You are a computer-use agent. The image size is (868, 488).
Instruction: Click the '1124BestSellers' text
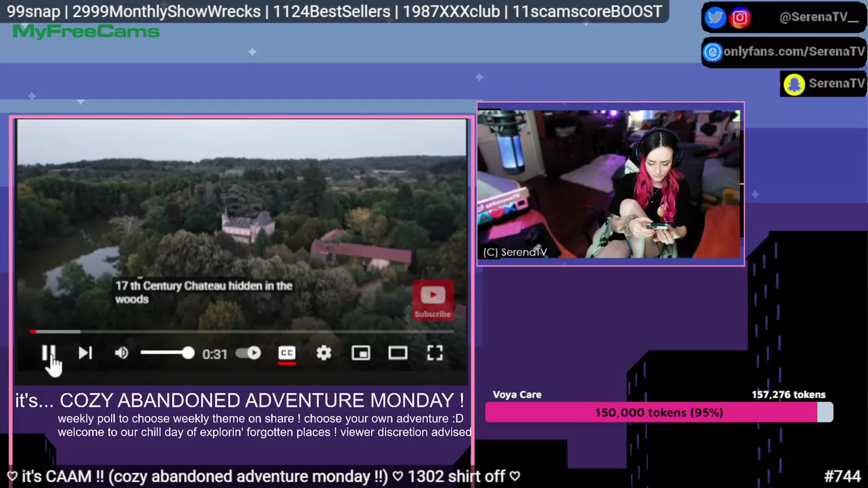tap(331, 11)
